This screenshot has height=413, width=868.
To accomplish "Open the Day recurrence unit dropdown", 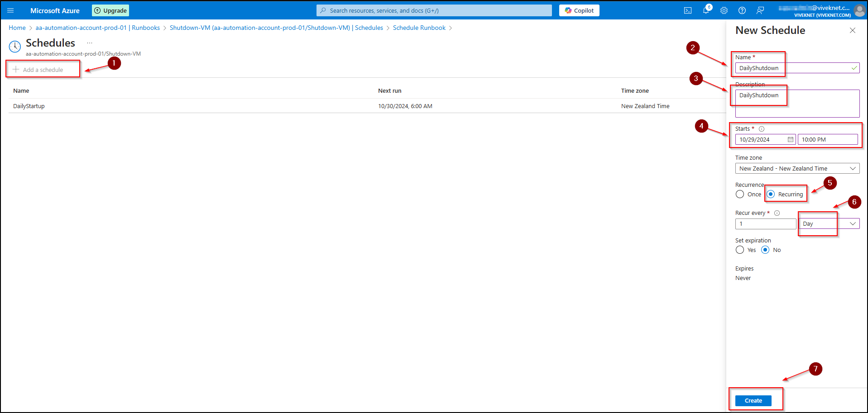I will click(829, 224).
